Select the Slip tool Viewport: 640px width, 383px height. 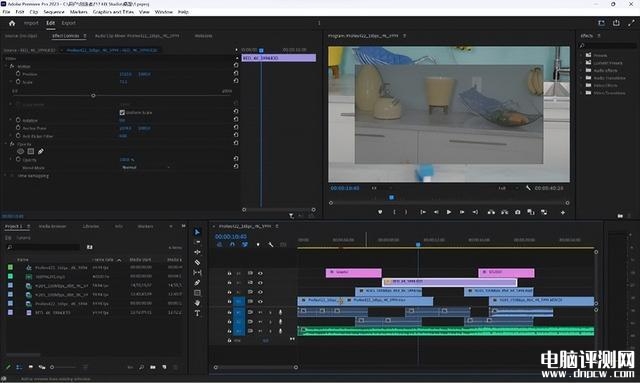197,272
